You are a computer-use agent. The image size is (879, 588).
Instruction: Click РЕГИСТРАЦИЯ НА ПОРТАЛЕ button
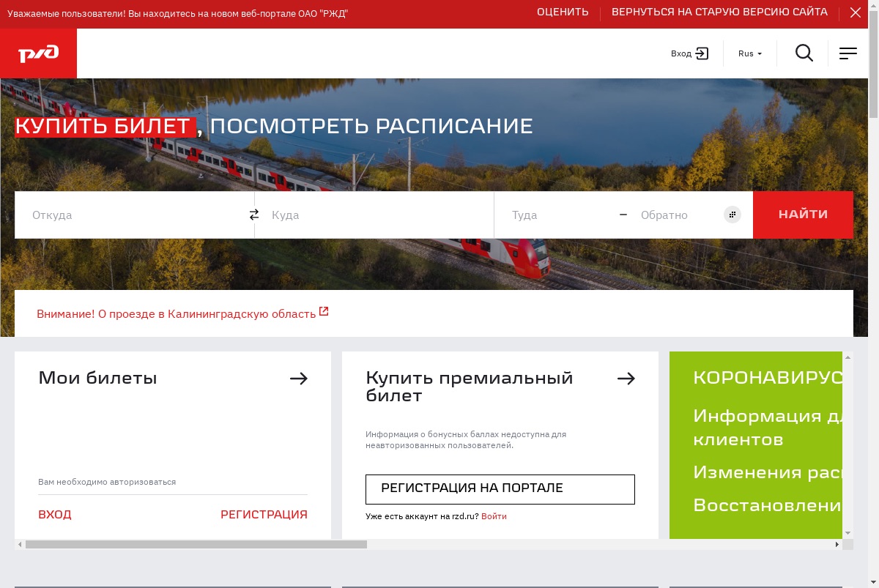[x=500, y=489]
